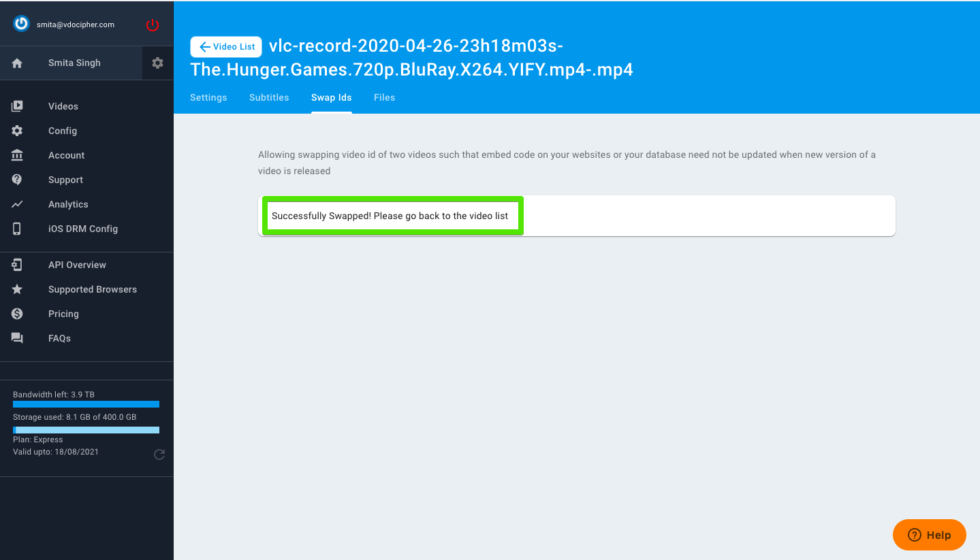Open iOS DRM Config page
980x560 pixels.
83,229
